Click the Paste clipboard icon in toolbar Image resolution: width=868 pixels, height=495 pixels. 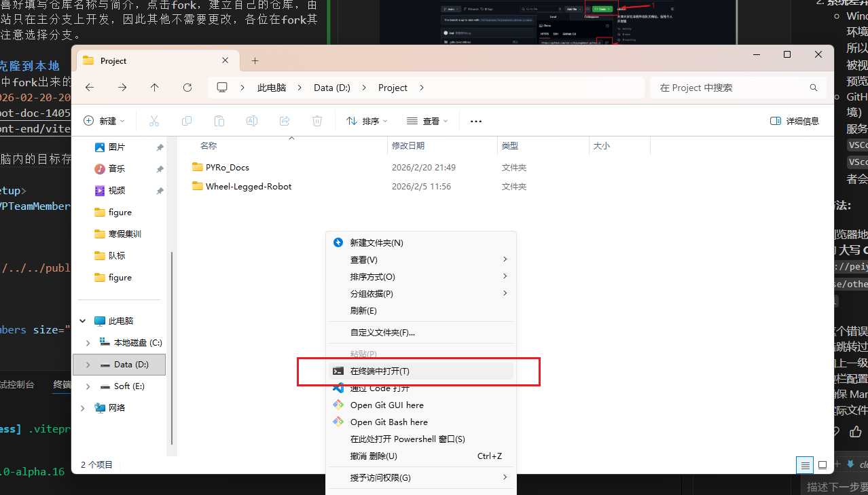coord(219,121)
